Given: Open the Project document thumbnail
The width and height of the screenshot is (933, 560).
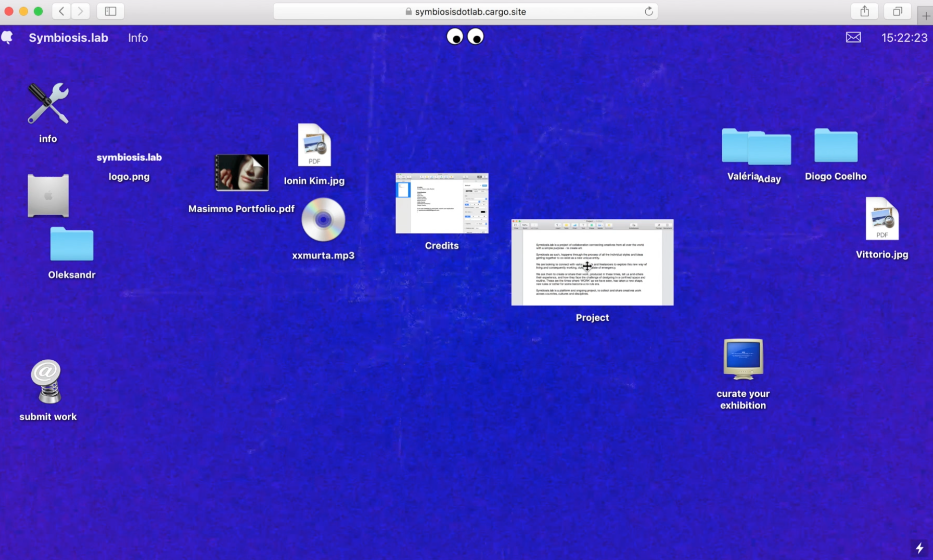Looking at the screenshot, I should coord(592,262).
